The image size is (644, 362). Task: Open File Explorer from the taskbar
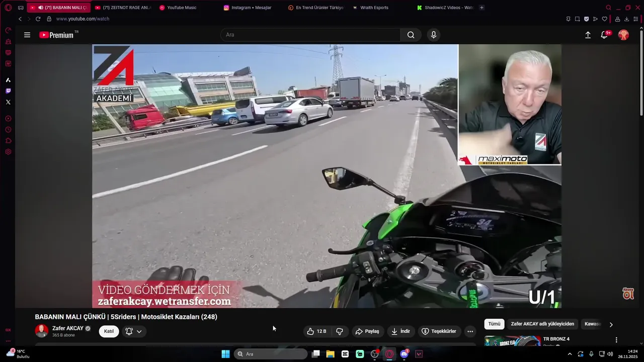[330, 354]
